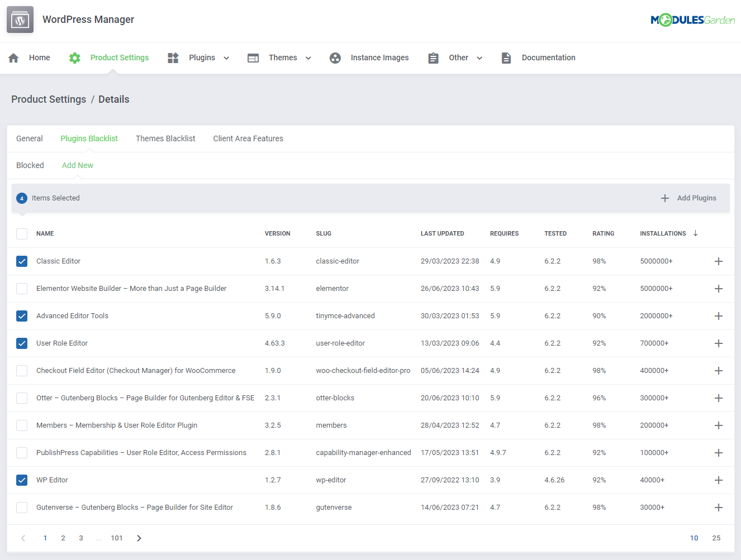
Task: Add Advanced Editor Tools via plus icon
Action: click(x=719, y=316)
